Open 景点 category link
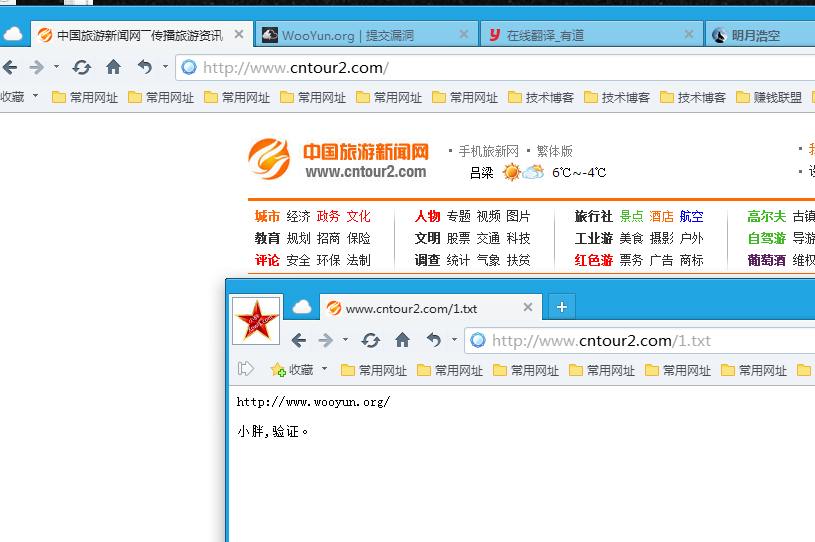 [632, 216]
